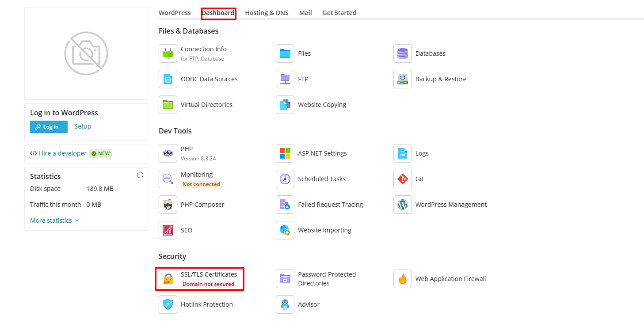Click the Backup & Restore icon
Screen dimensions: 644x323
click(402, 79)
